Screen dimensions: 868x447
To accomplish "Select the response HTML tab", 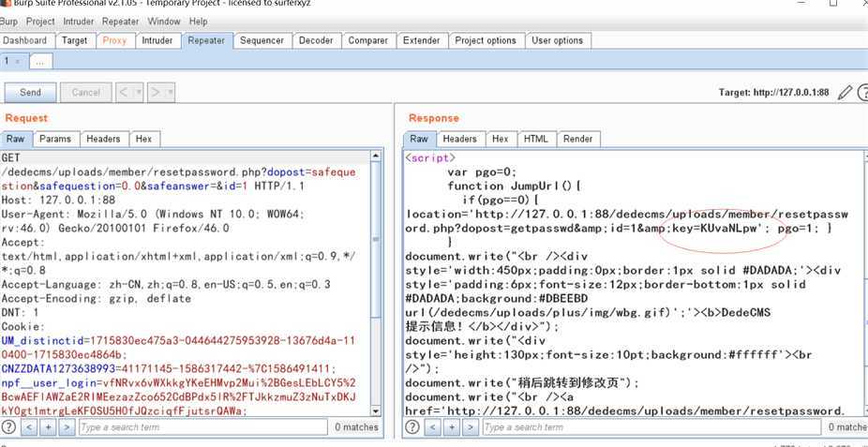I will (536, 139).
